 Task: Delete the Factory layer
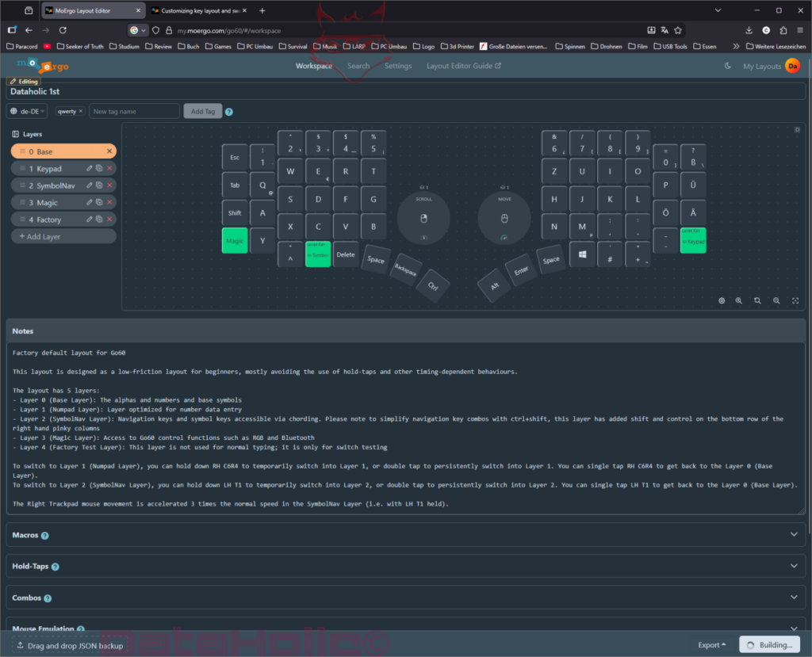click(x=109, y=220)
